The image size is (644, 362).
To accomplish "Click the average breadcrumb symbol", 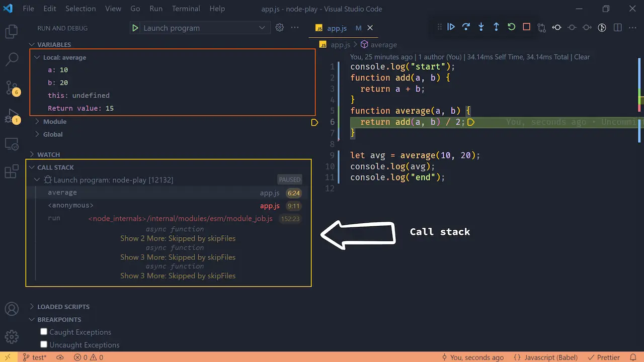I will coord(378,45).
